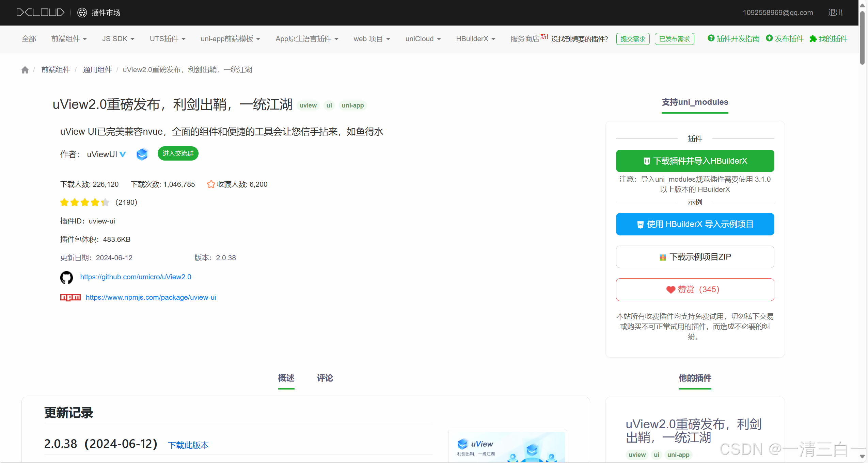868x463 pixels.
Task: Click the uview tag beside the title
Action: 308,105
